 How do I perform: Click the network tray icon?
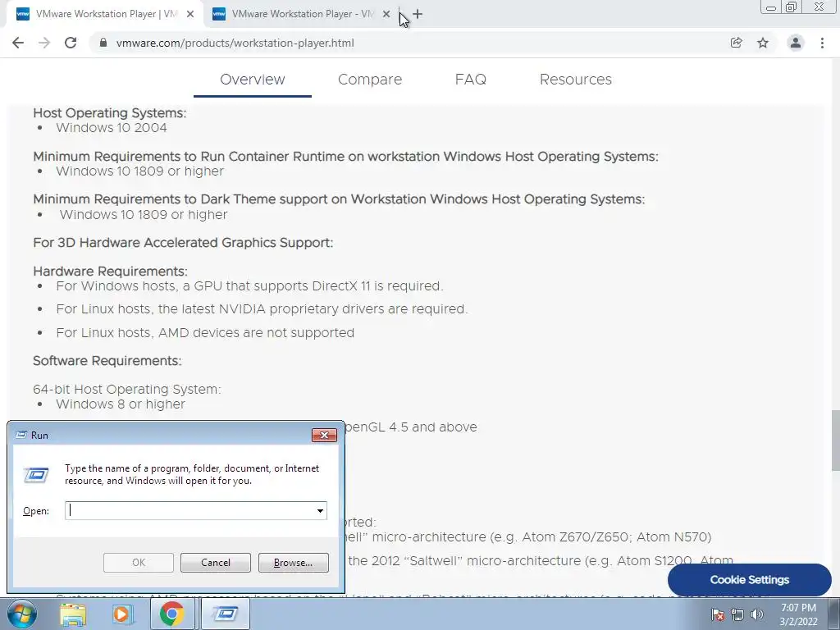point(737,614)
